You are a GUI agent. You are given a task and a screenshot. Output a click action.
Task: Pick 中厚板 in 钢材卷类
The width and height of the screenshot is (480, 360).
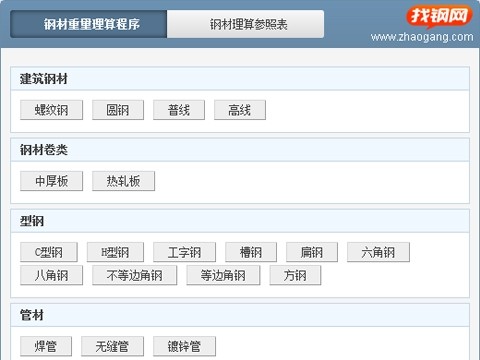pos(51,181)
